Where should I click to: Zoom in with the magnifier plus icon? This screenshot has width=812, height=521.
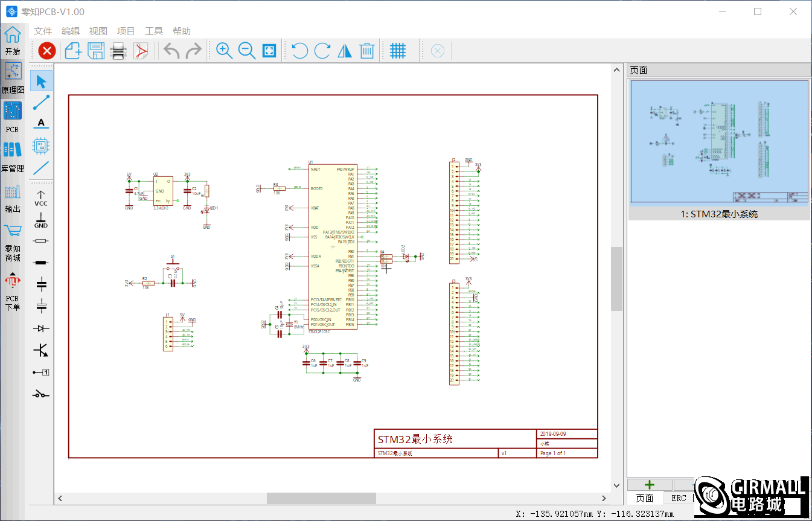225,51
